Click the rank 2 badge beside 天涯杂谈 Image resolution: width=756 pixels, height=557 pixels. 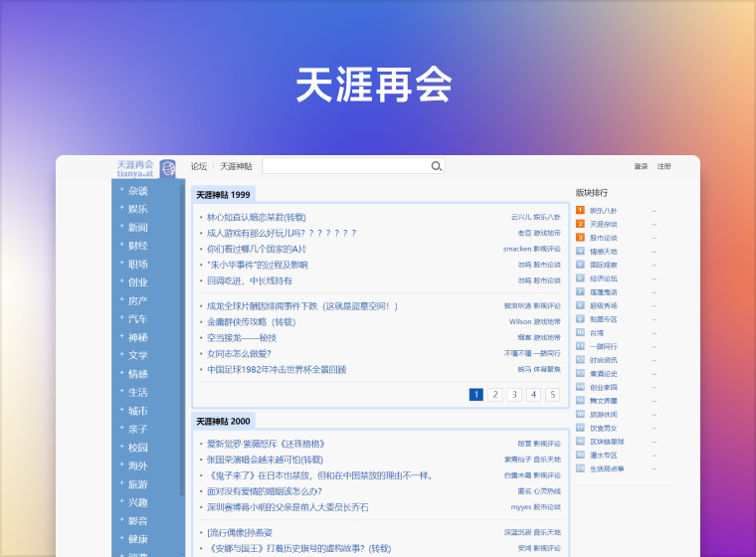[x=580, y=224]
